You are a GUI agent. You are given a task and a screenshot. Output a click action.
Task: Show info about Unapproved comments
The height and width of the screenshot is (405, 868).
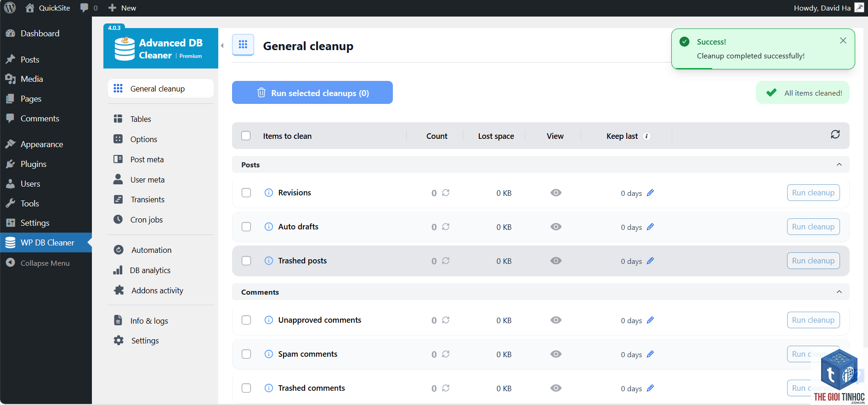(269, 320)
